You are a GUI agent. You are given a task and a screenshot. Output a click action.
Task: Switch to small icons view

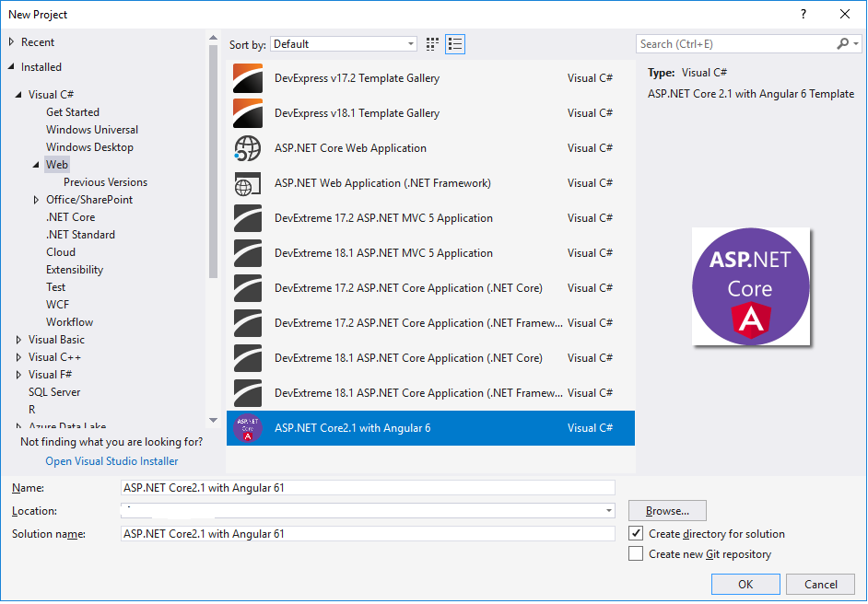[433, 44]
